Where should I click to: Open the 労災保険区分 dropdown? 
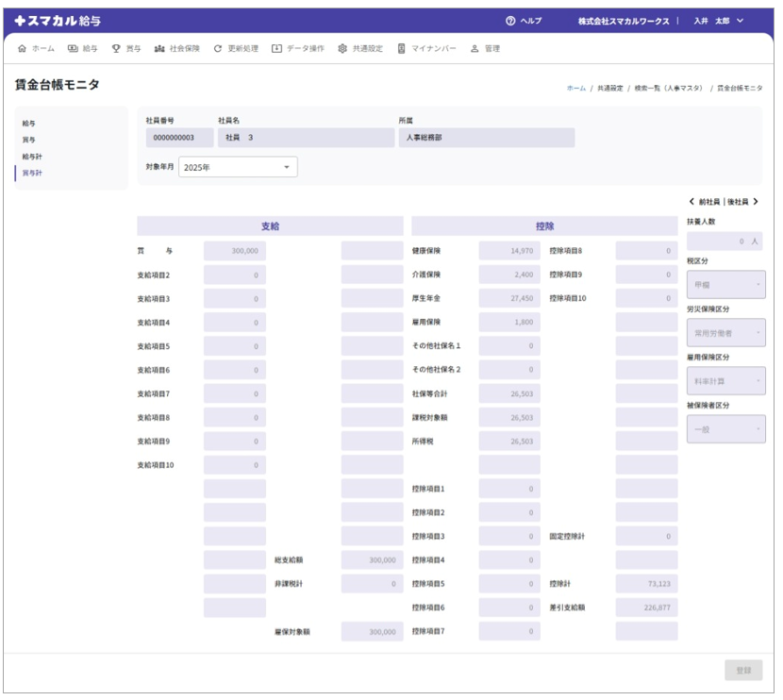[x=725, y=333]
